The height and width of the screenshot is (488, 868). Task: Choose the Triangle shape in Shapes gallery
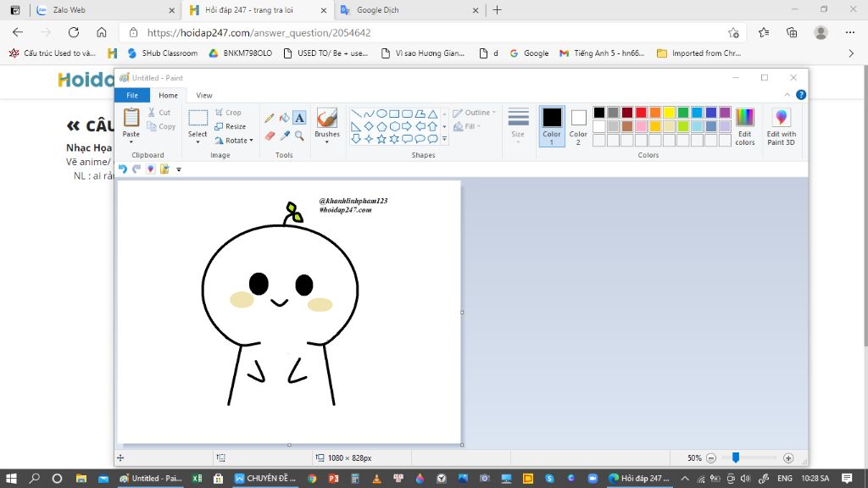pos(432,114)
